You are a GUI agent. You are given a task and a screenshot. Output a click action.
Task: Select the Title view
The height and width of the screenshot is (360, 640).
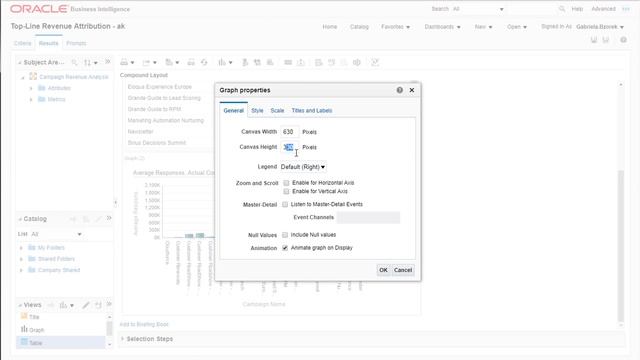click(30, 317)
